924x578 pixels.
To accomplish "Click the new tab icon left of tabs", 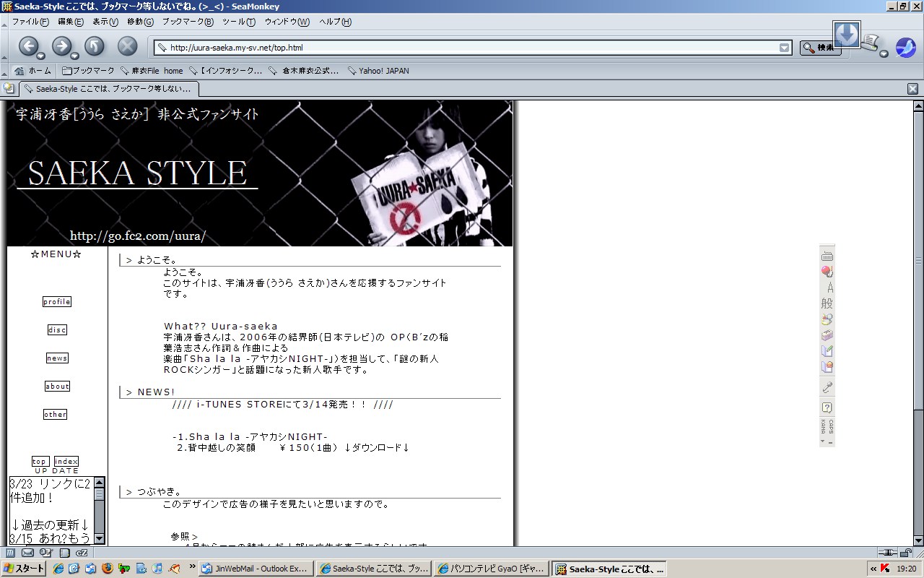I will coord(9,88).
